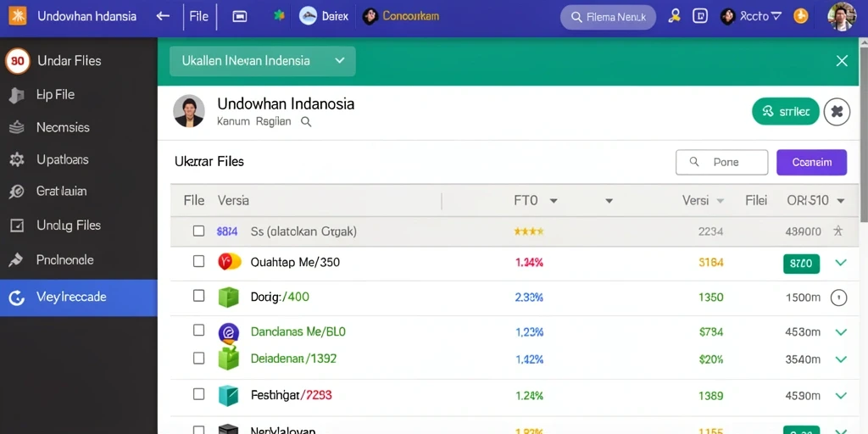Click the orange 80 badge in sidebar
This screenshot has width=868, height=434.
pos(18,61)
